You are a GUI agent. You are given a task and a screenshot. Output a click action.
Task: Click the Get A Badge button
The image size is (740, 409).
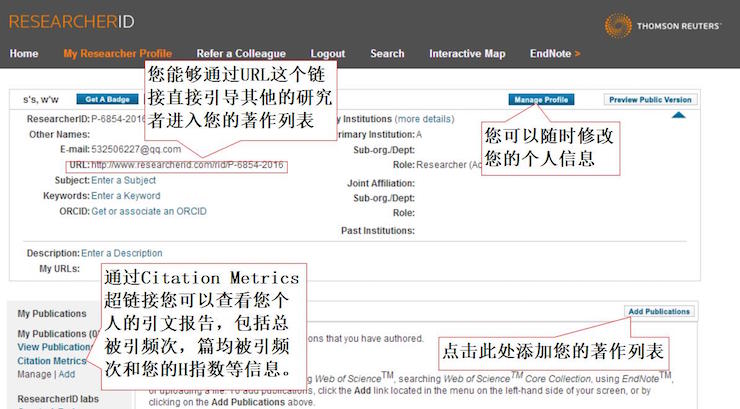(107, 99)
